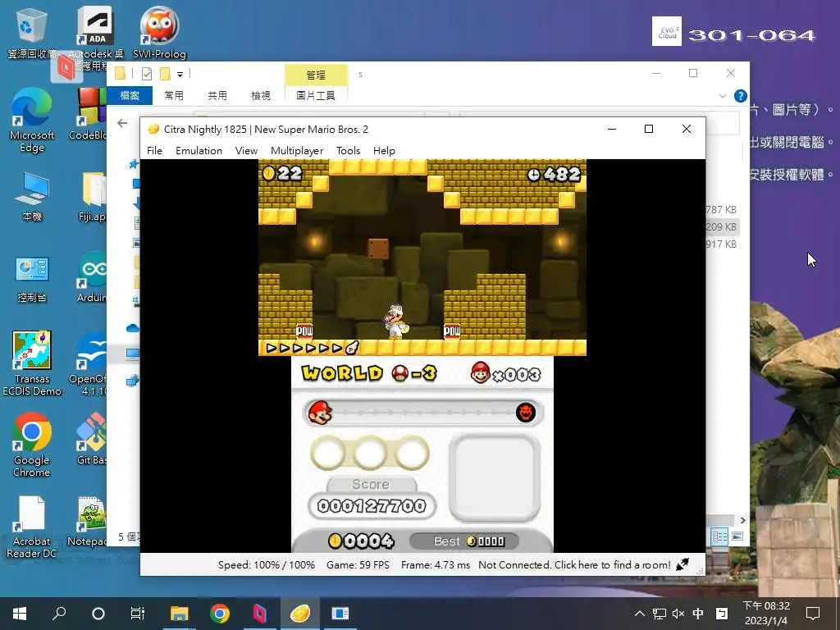This screenshot has width=840, height=630.
Task: Click the Game: 59 FPS status text
Action: pos(358,564)
